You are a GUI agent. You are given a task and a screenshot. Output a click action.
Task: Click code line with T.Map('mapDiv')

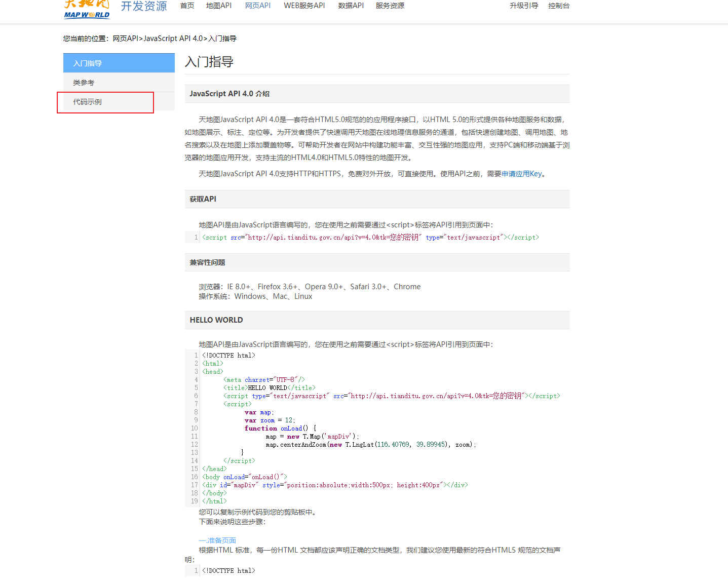point(313,437)
